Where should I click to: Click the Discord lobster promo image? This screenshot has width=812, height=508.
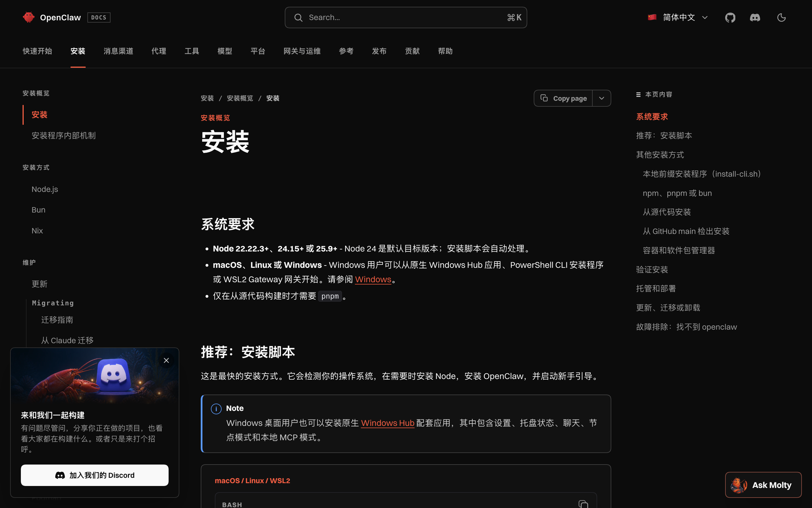[95, 376]
